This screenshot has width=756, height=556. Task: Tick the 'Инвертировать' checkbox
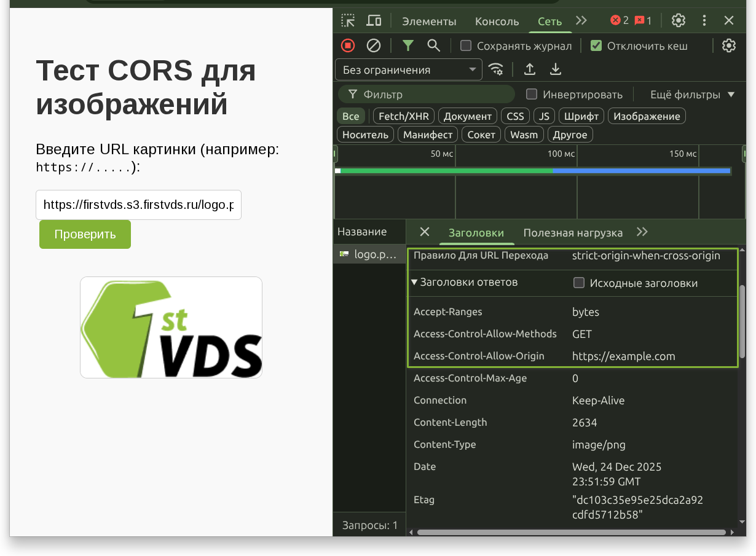(532, 94)
